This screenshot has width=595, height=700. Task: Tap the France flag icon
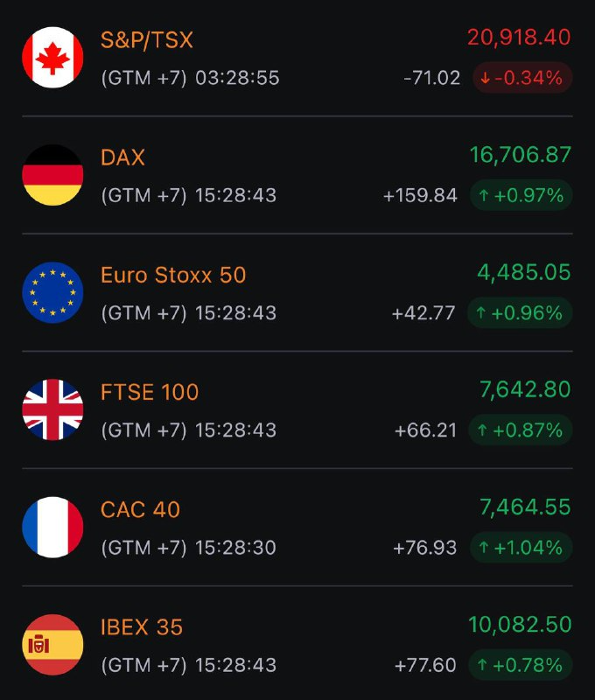click(x=52, y=528)
